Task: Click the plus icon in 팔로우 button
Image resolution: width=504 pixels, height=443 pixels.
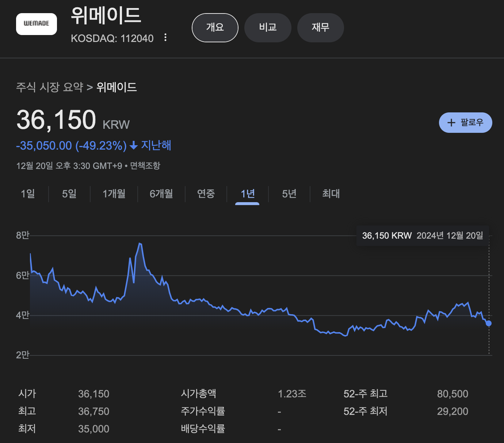Action: (x=451, y=123)
